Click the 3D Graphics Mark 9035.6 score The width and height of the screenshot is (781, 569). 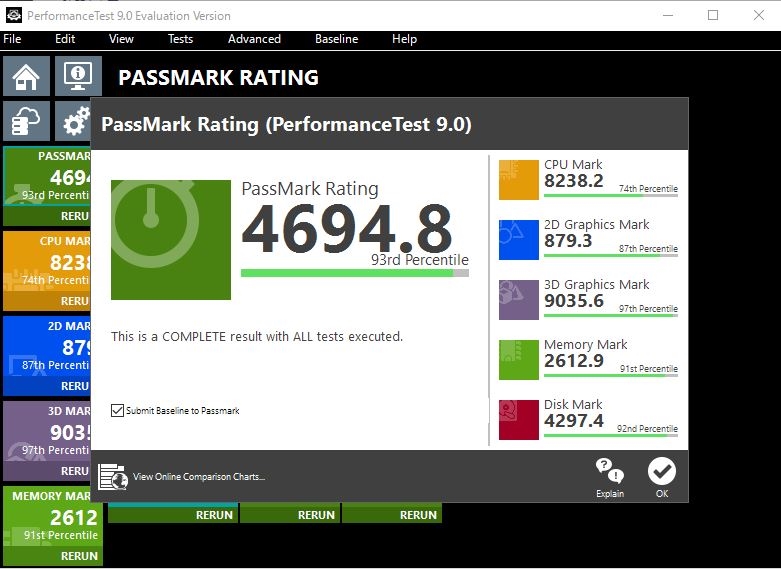(573, 301)
